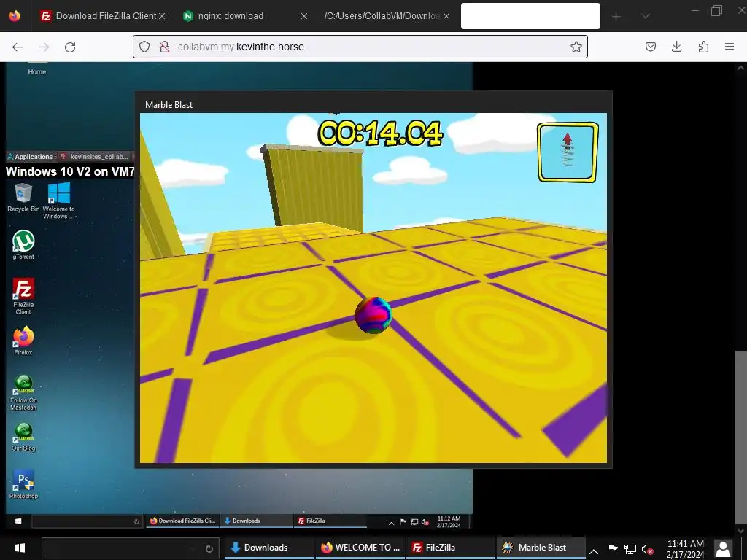Close the Download FileZilla Client tab
The image size is (747, 560).
162,16
